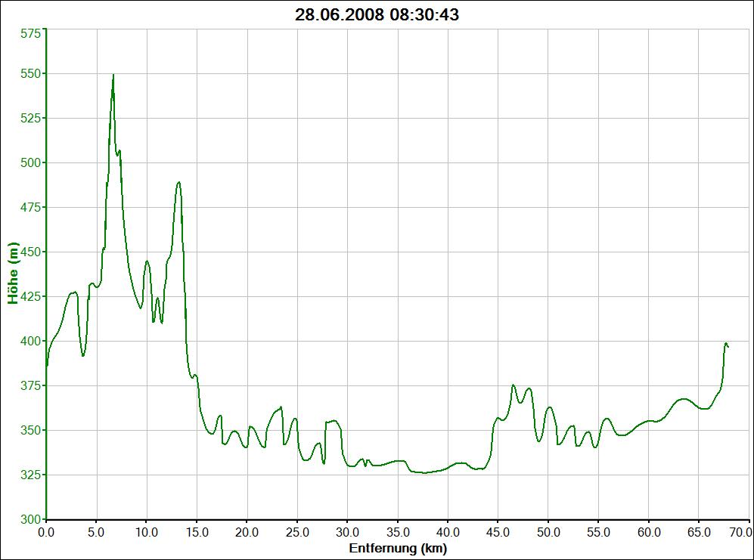Click the curve's local peak near 46.5 km
The image size is (754, 560).
click(513, 385)
